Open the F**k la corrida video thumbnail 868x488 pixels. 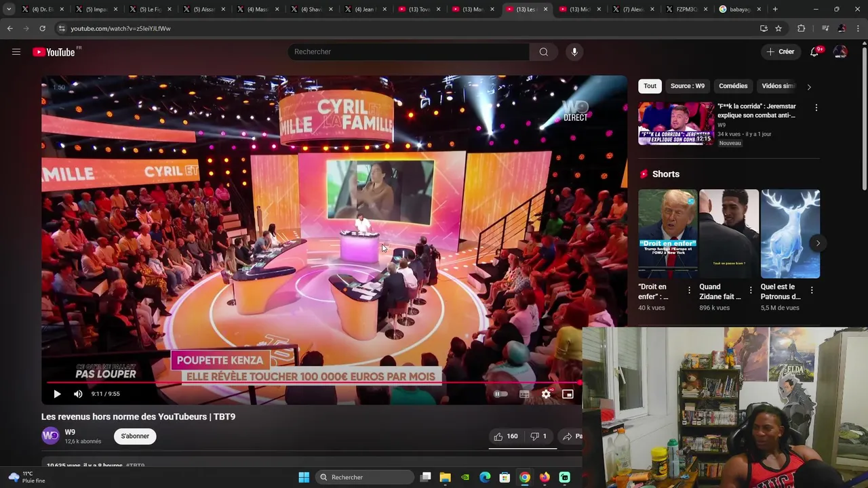676,123
